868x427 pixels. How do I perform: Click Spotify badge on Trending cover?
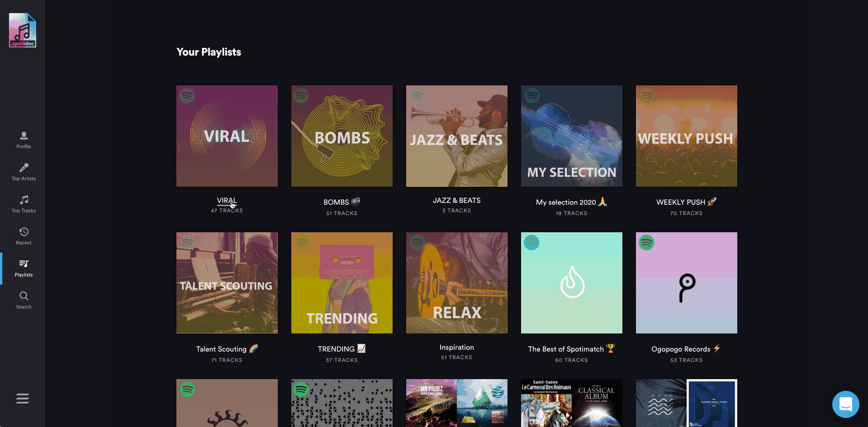point(302,243)
